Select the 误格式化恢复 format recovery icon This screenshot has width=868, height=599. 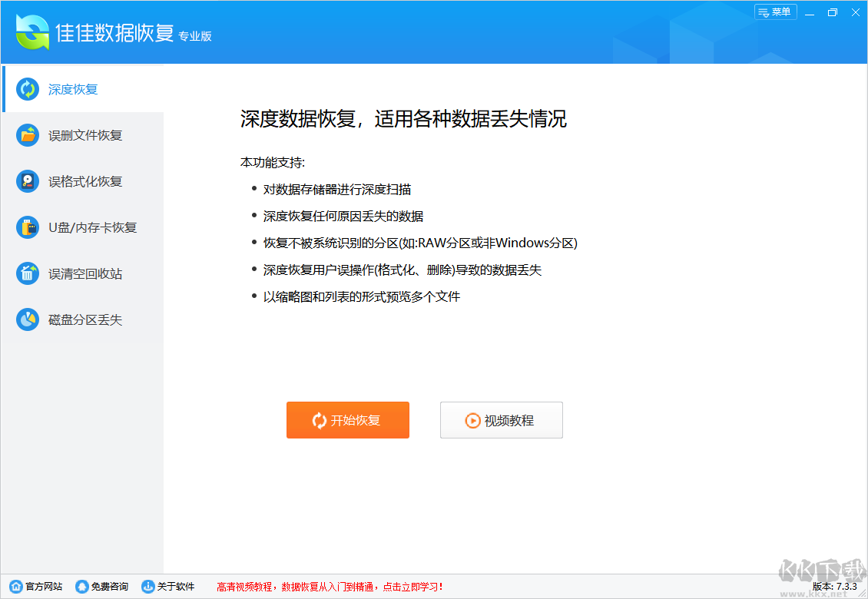coord(27,181)
